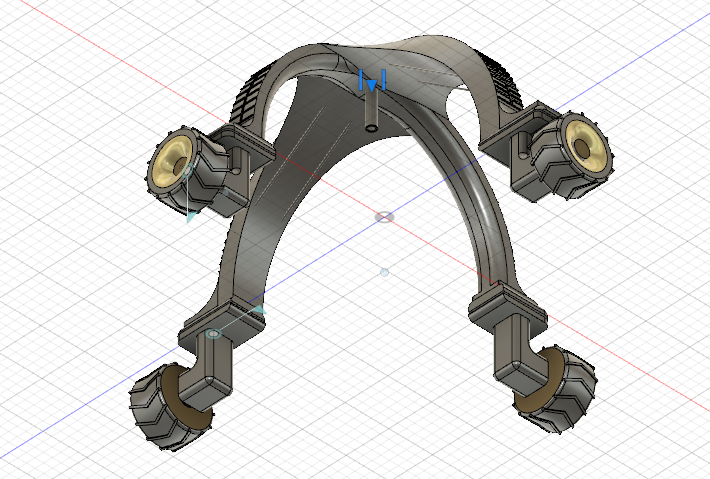The height and width of the screenshot is (479, 710).
Task: Click teal joint flag below left gold wheel
Action: pyautogui.click(x=192, y=217)
